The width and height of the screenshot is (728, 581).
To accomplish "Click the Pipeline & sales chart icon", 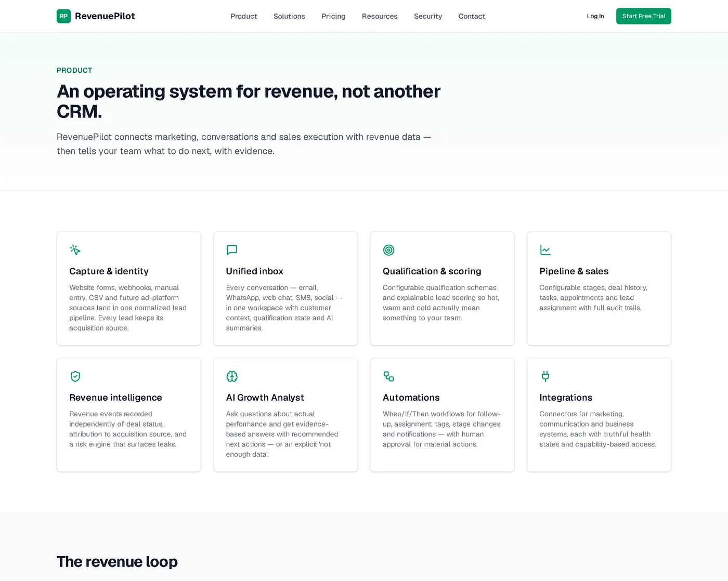I will 545,250.
